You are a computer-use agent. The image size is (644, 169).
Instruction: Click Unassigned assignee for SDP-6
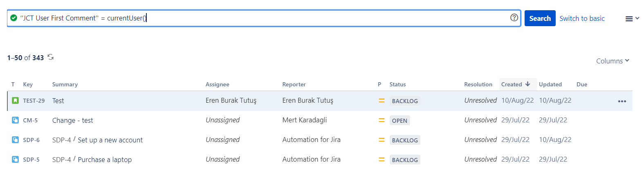tap(222, 140)
